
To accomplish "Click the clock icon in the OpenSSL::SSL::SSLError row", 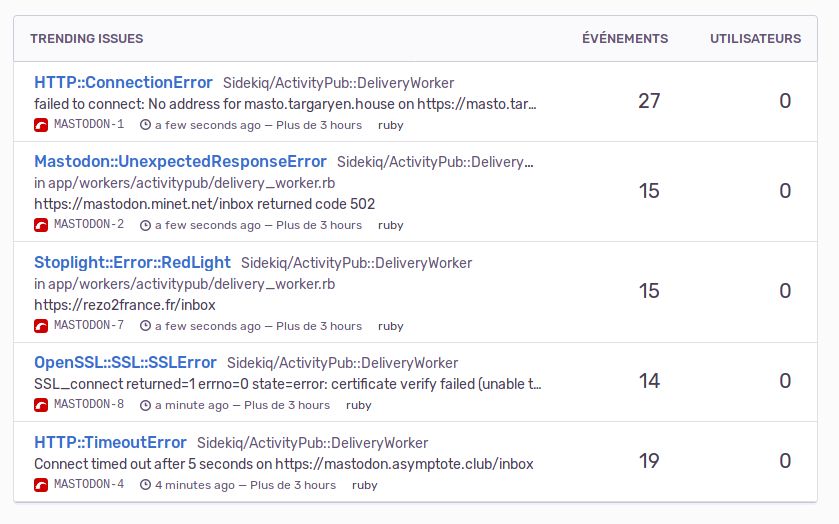I will pyautogui.click(x=146, y=405).
